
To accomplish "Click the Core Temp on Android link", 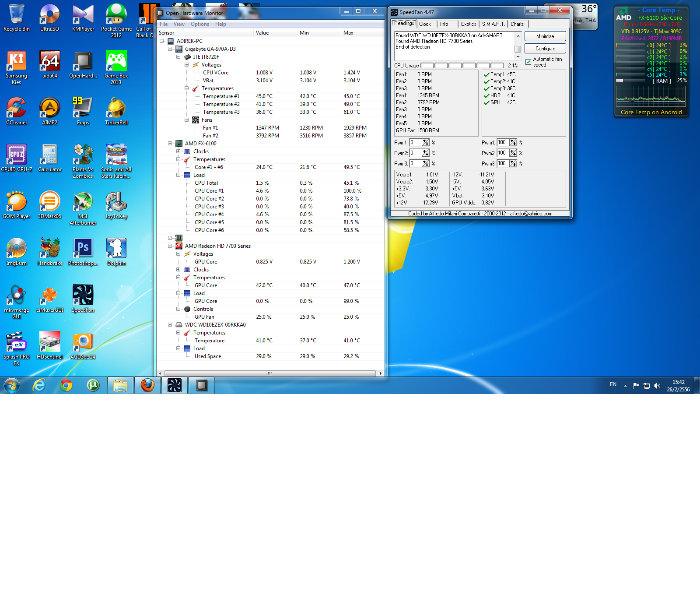I will tap(651, 113).
